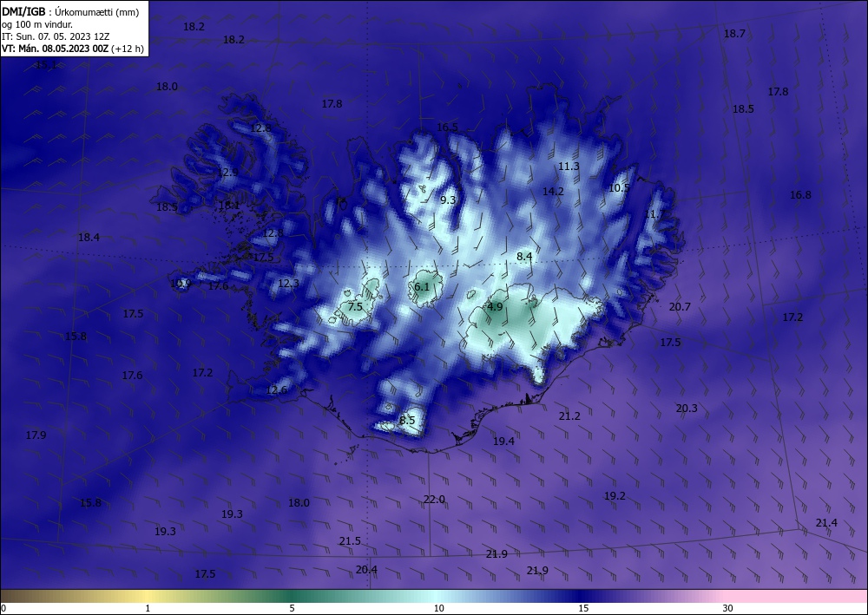Select the 6.1 value on the glacier
This screenshot has height=615, width=868.
(x=422, y=286)
